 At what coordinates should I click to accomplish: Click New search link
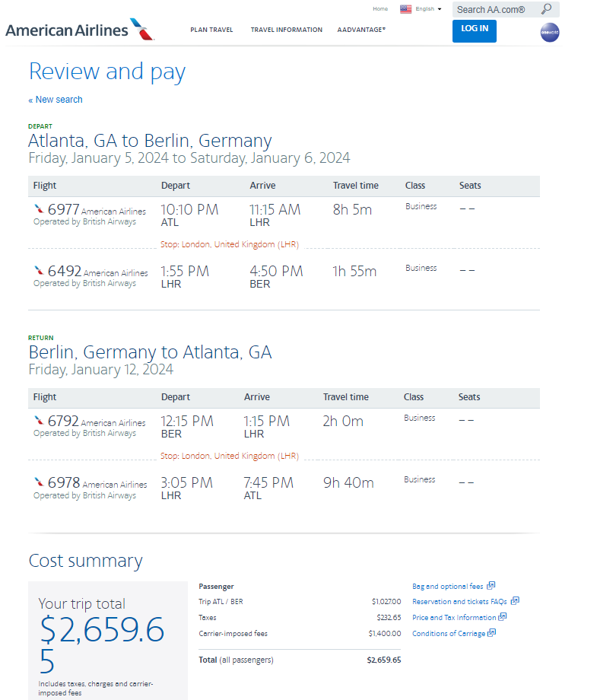(x=56, y=100)
